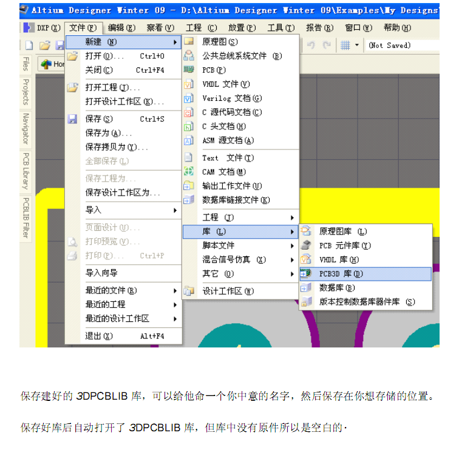Click the C 源代码文档 (C) icon
This screenshot has width=476, height=458.
coord(189,112)
